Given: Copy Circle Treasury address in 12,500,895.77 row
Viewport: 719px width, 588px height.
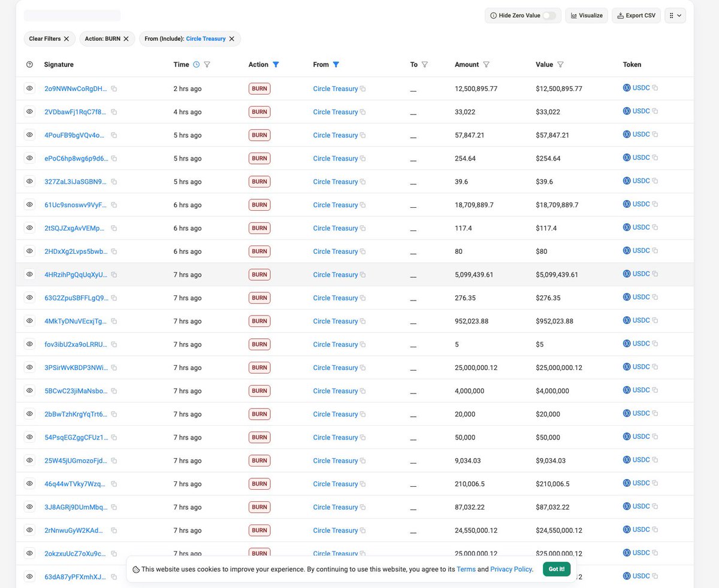Looking at the screenshot, I should pos(363,89).
